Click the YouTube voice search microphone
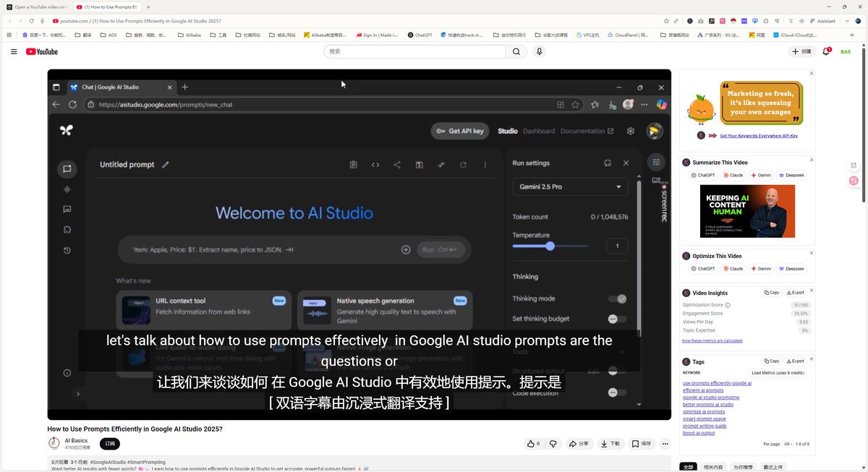 (x=539, y=51)
